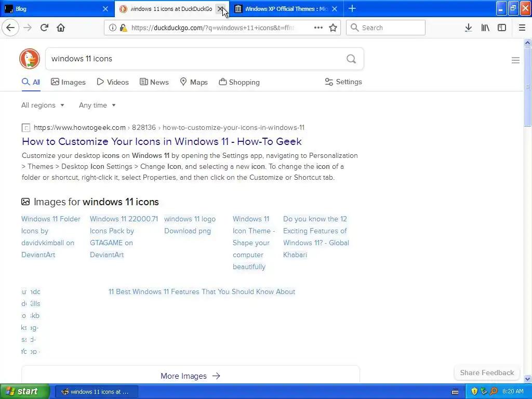Switch to Images results

68,82
